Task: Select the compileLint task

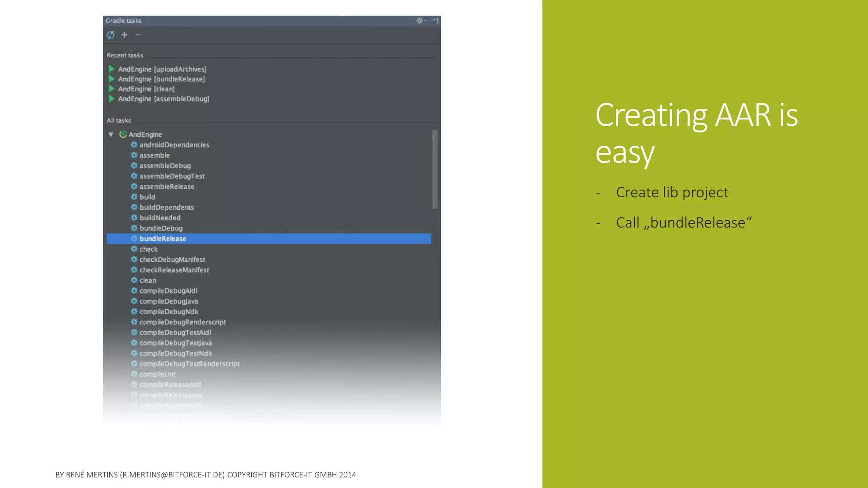Action: [x=153, y=374]
